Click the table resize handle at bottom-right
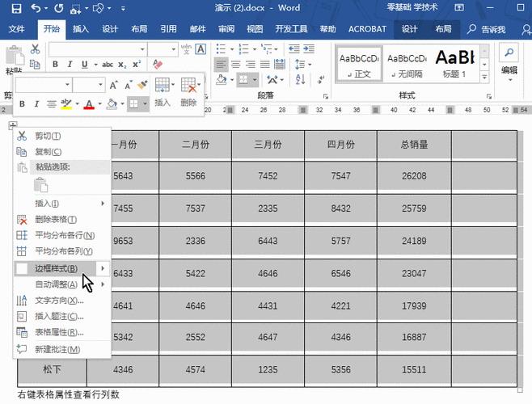The height and width of the screenshot is (404, 532). pos(520,390)
